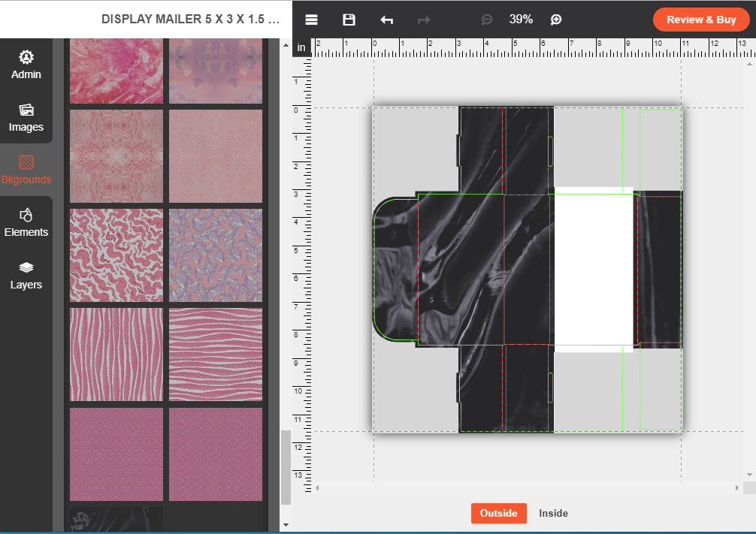
Task: Click the backgrounds list scrollbar thumb
Action: (x=286, y=467)
